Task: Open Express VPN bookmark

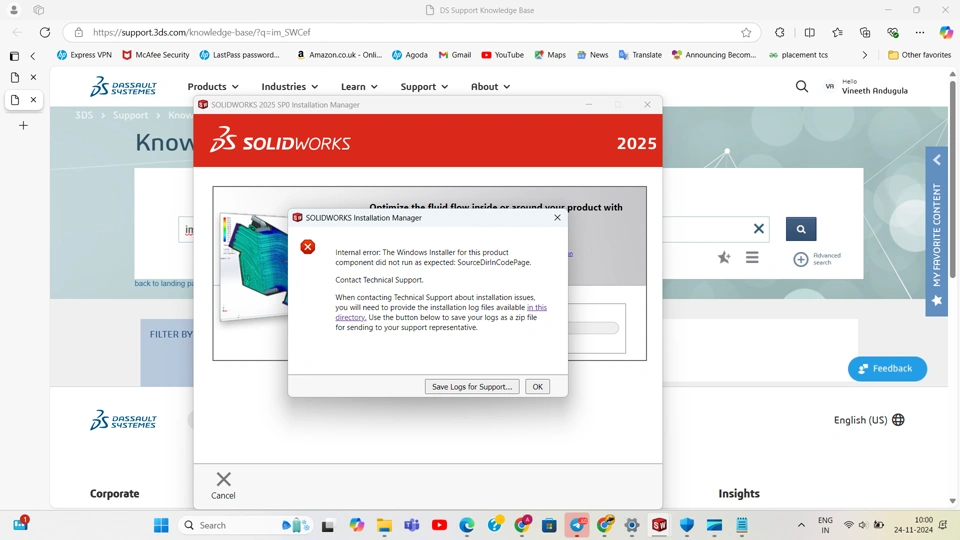Action: 84,54
